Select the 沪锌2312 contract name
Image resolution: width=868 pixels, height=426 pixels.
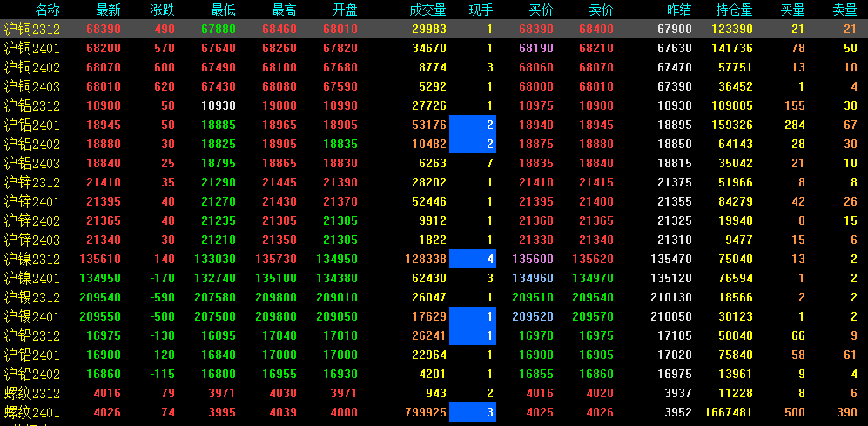[x=31, y=182]
